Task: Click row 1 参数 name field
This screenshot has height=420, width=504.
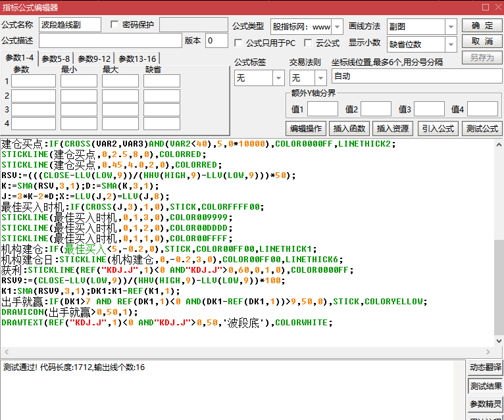Action: pos(34,82)
